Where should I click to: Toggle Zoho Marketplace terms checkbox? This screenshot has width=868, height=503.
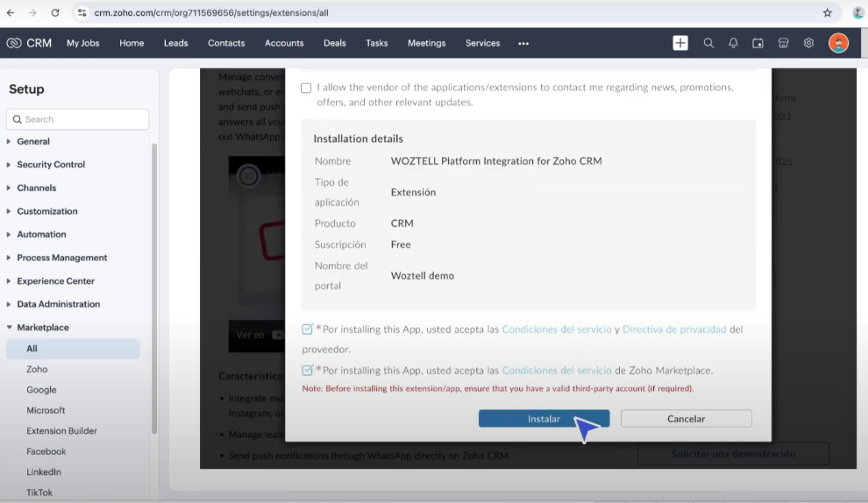307,370
